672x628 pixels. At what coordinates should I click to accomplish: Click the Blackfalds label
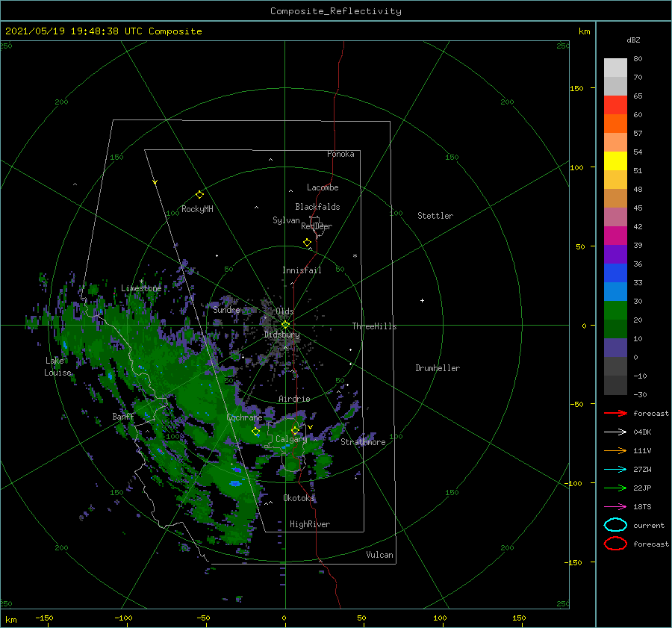(x=317, y=207)
